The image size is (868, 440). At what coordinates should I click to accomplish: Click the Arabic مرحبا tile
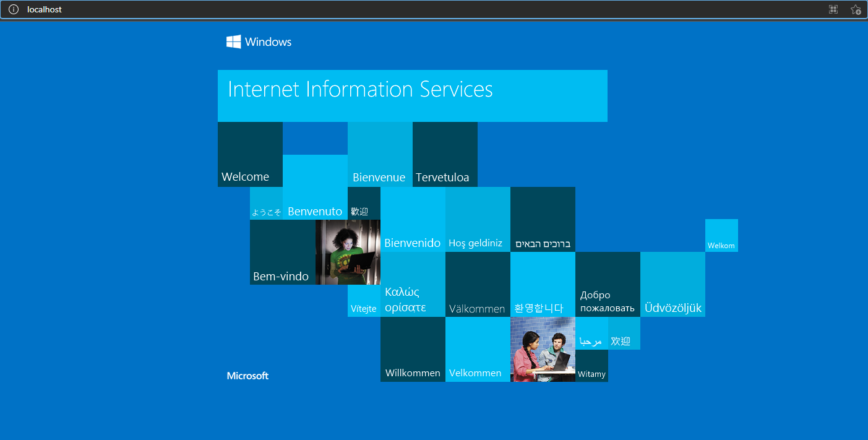point(591,333)
